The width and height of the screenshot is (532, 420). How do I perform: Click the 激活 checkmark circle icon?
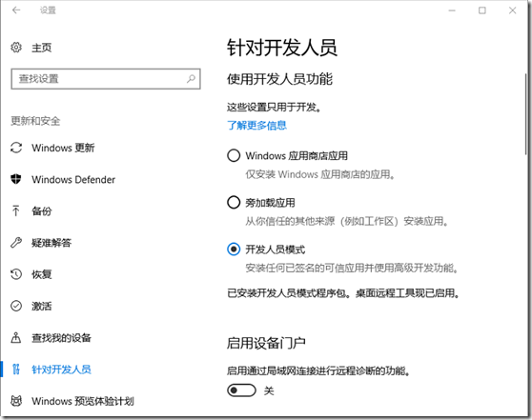point(16,306)
